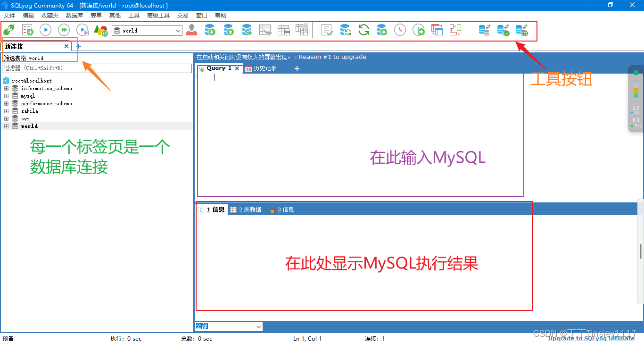The image size is (644, 343).
Task: Open the 高级工具 menu
Action: [158, 16]
